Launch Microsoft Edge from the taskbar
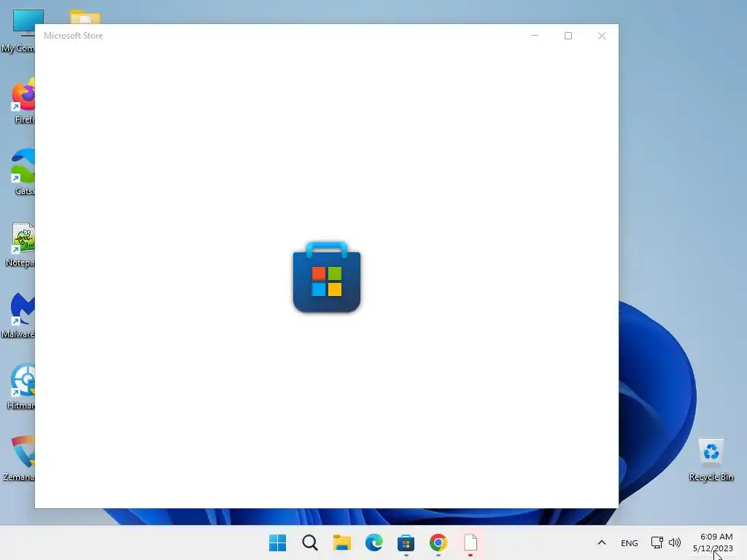Viewport: 747px width, 560px height. coord(374,542)
